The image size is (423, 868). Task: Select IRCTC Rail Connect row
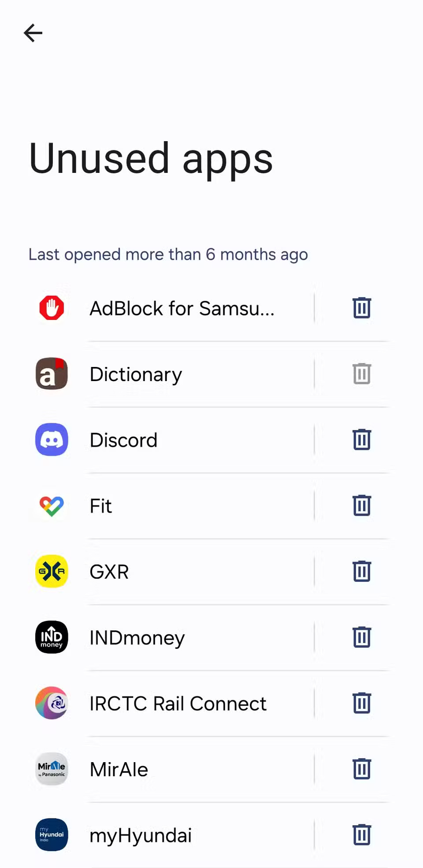[x=178, y=703]
